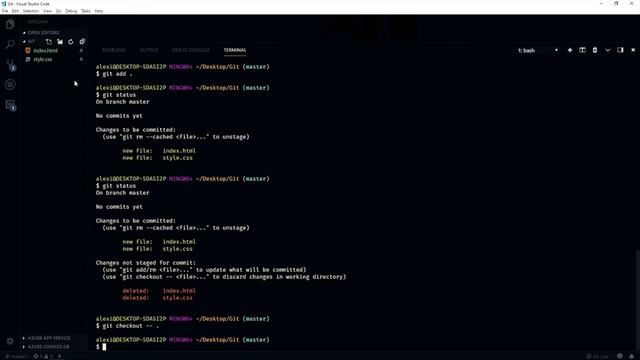Click red 'deleted: index.html' line
This screenshot has height=360, width=640.
159,291
